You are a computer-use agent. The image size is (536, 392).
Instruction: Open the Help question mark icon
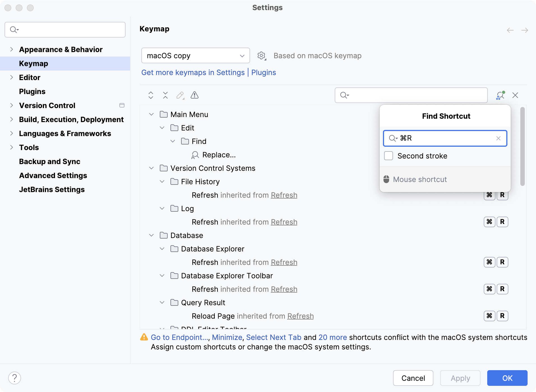[x=15, y=378]
